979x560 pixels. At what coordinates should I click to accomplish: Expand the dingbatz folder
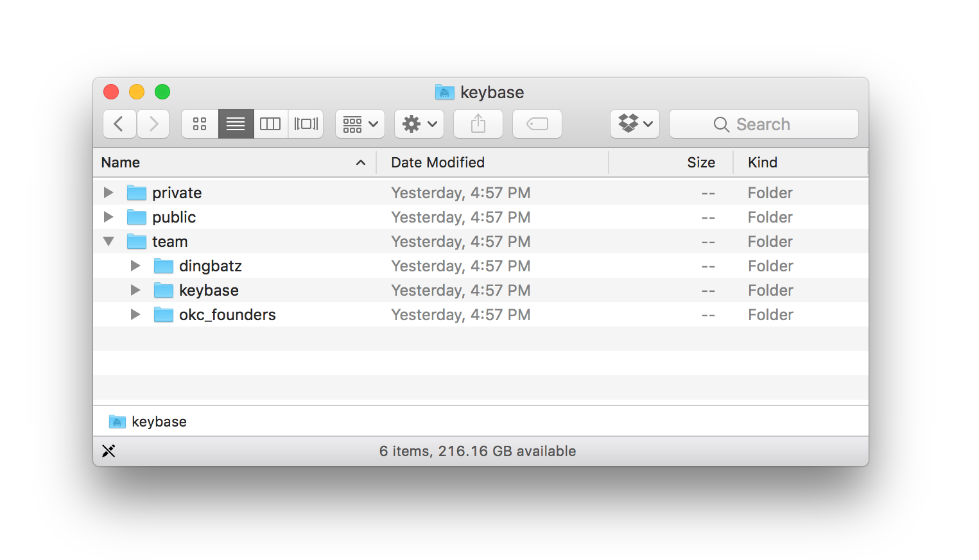click(135, 266)
